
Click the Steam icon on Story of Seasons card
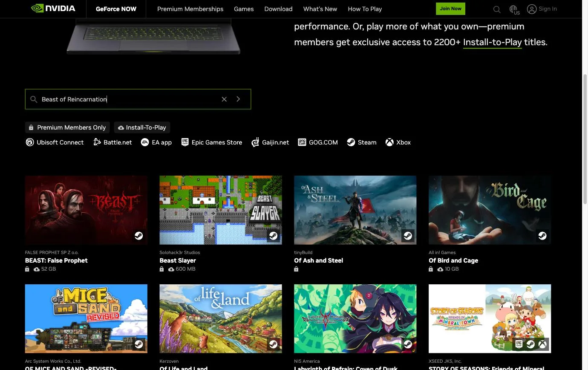[x=530, y=344]
